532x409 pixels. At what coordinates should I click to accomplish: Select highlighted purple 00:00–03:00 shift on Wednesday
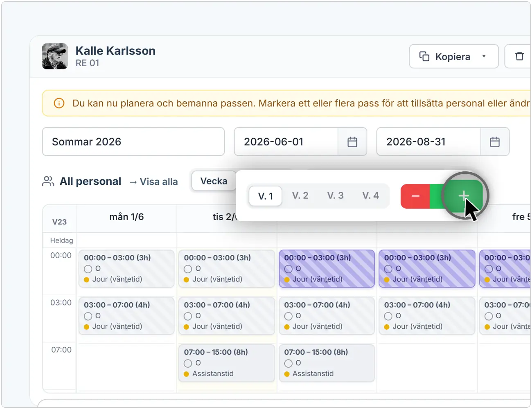(327, 269)
